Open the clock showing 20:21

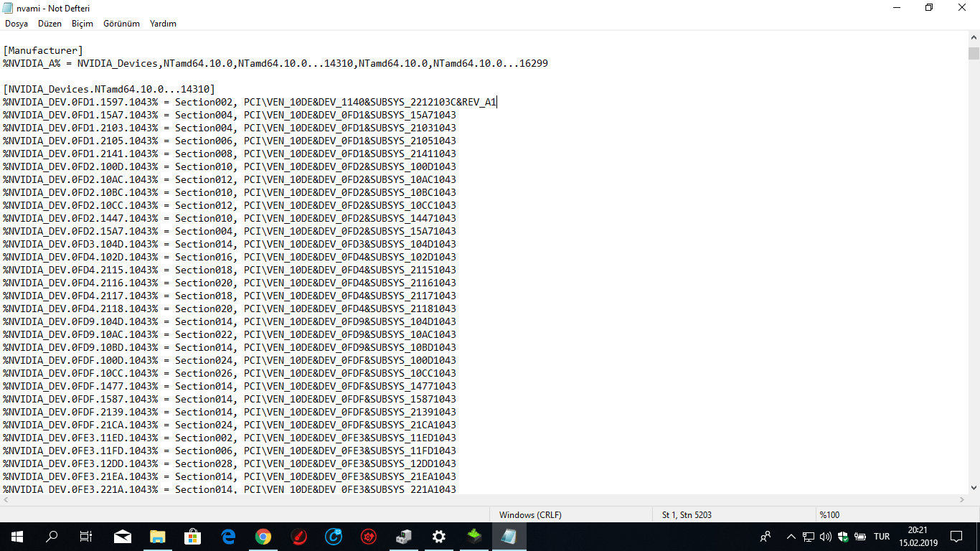[918, 536]
